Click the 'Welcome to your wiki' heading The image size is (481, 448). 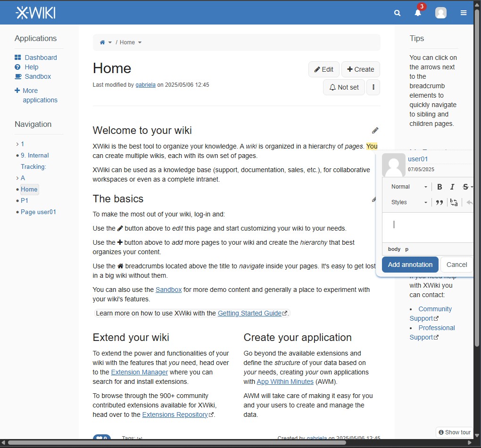[142, 131]
